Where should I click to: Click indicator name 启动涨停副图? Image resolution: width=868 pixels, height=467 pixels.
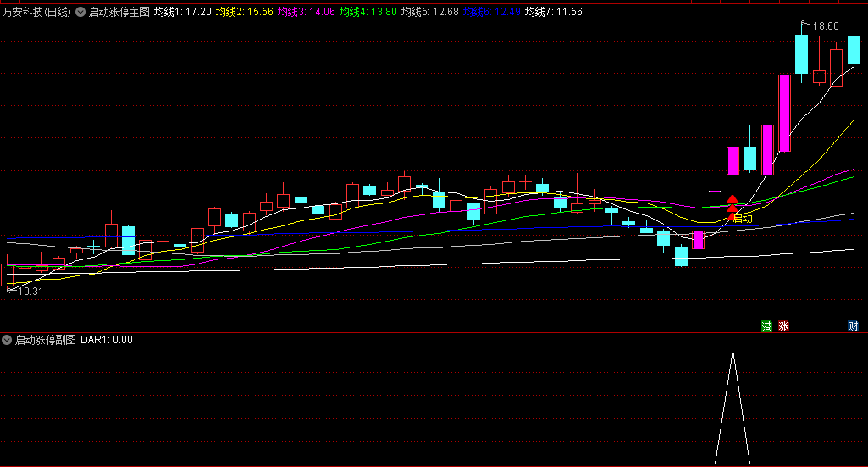point(46,340)
